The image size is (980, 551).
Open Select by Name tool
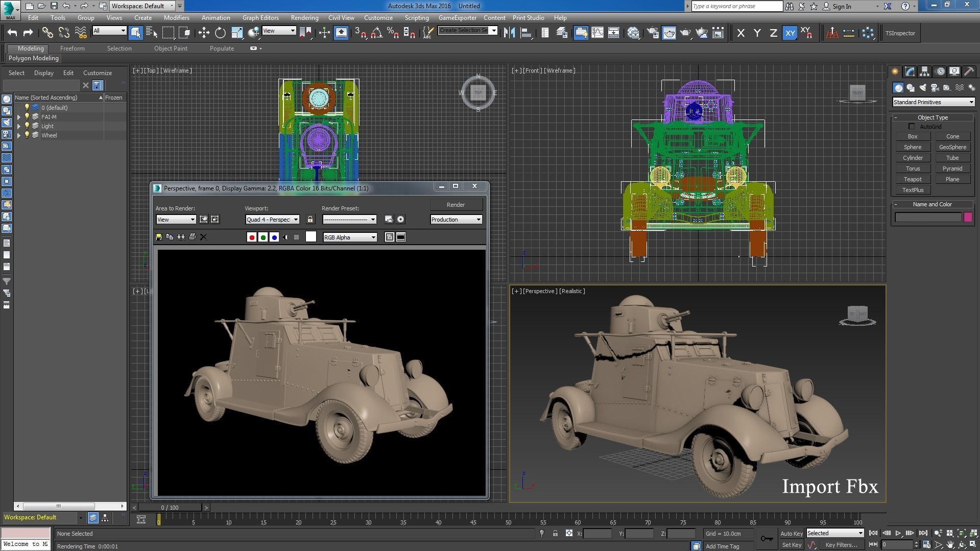tap(152, 33)
